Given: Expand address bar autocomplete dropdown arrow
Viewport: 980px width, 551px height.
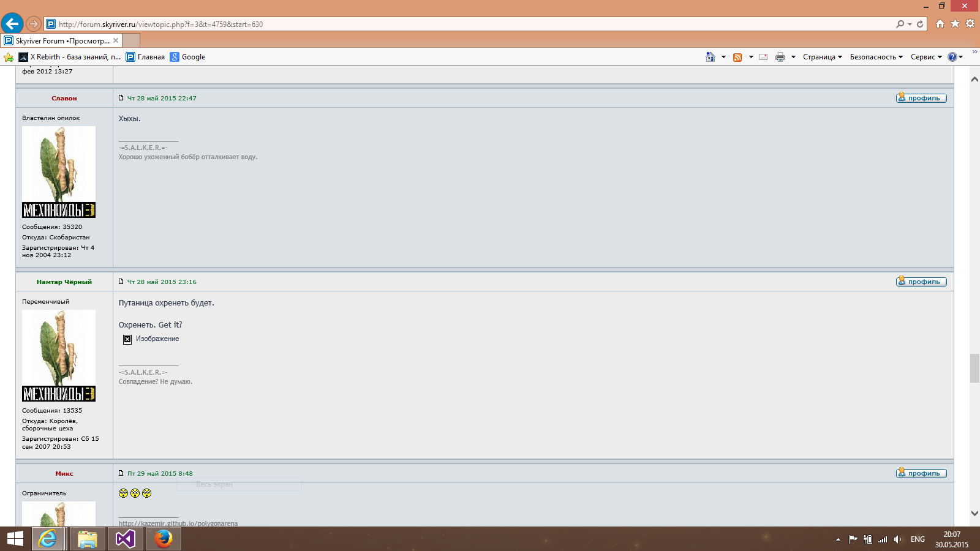Looking at the screenshot, I should 910,24.
